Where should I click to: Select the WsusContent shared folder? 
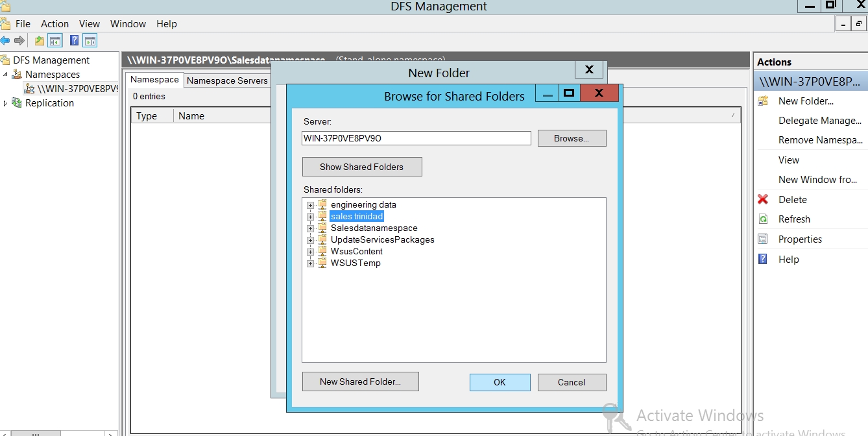pyautogui.click(x=356, y=252)
